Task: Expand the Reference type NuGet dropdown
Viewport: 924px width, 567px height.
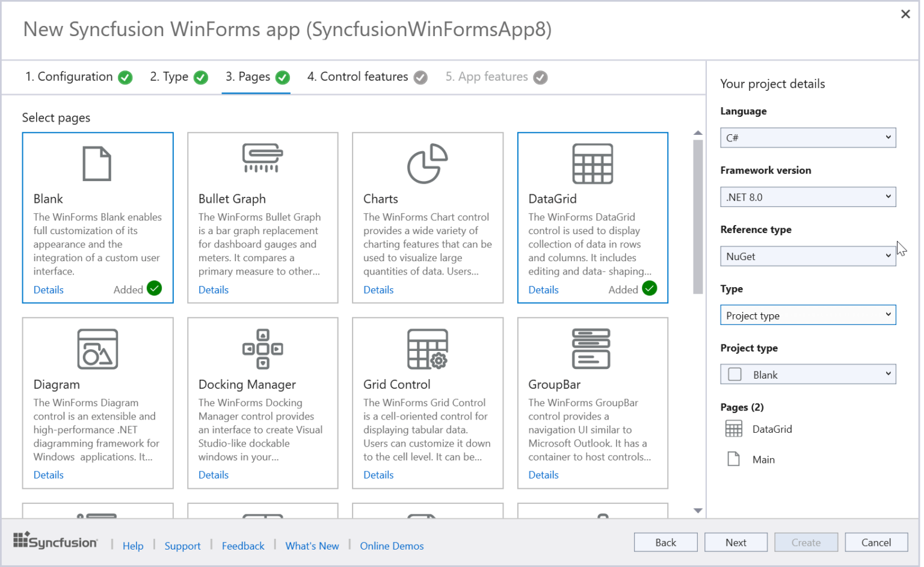Action: pyautogui.click(x=808, y=256)
